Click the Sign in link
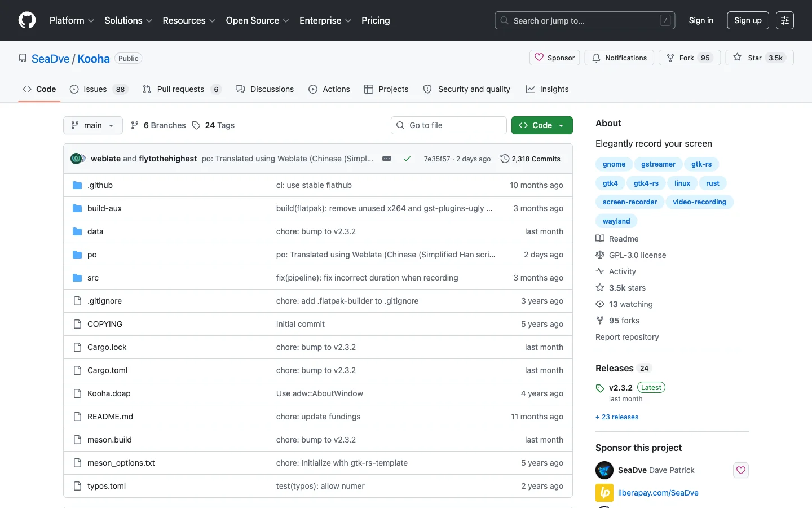The width and height of the screenshot is (812, 508). tap(701, 20)
